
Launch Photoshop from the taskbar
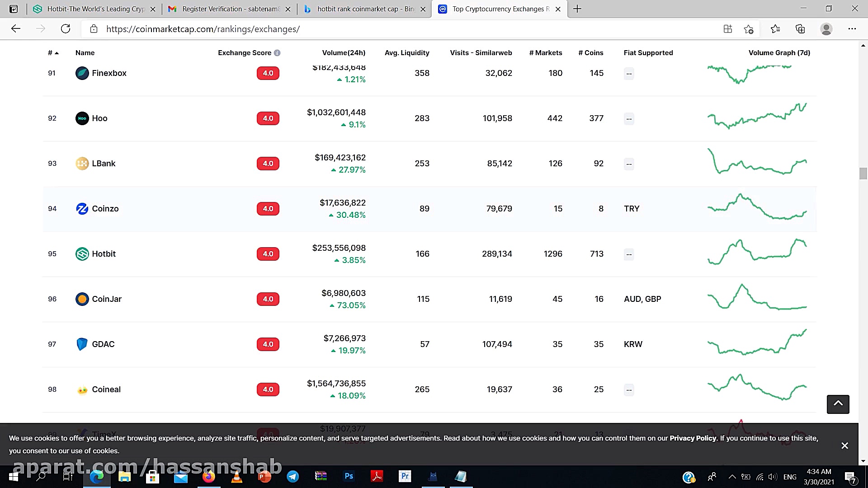tap(349, 477)
